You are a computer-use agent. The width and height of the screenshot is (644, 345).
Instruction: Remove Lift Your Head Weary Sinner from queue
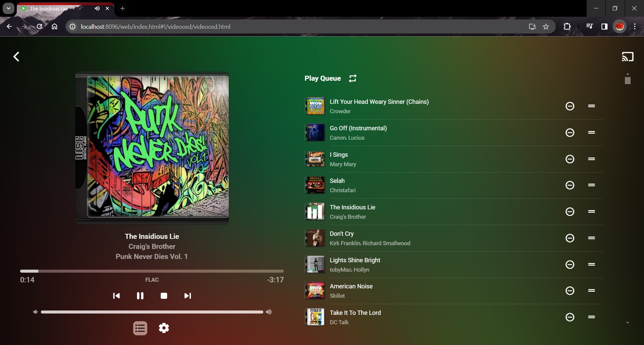tap(570, 106)
